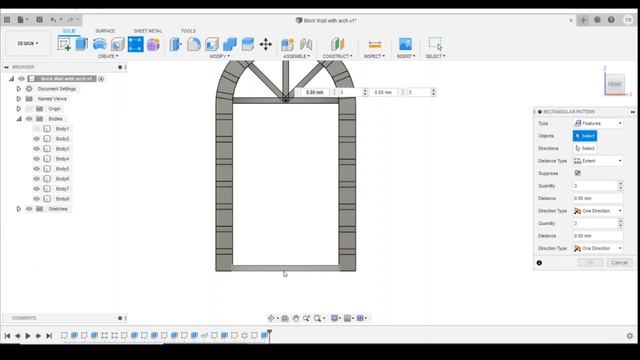The height and width of the screenshot is (360, 640).
Task: Select the New Component tool
Action: [x=287, y=44]
